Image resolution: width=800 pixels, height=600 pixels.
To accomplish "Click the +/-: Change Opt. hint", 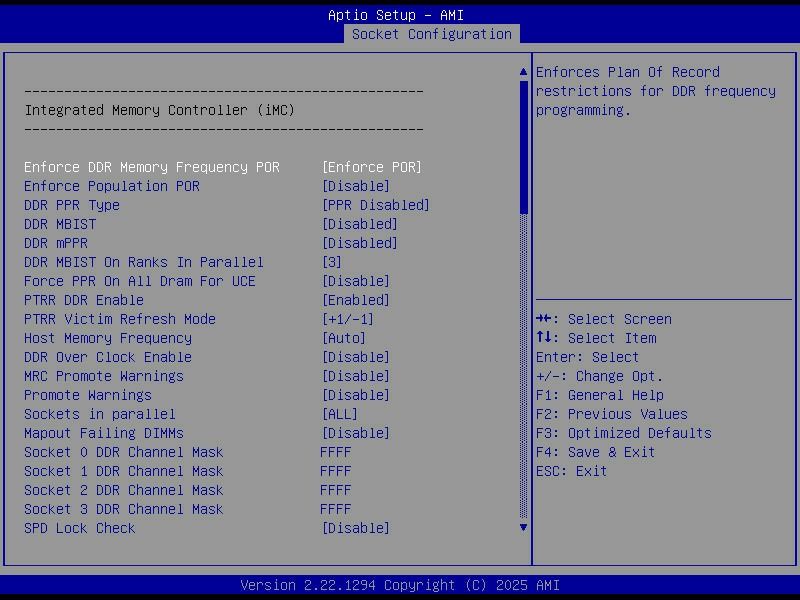I will (599, 376).
